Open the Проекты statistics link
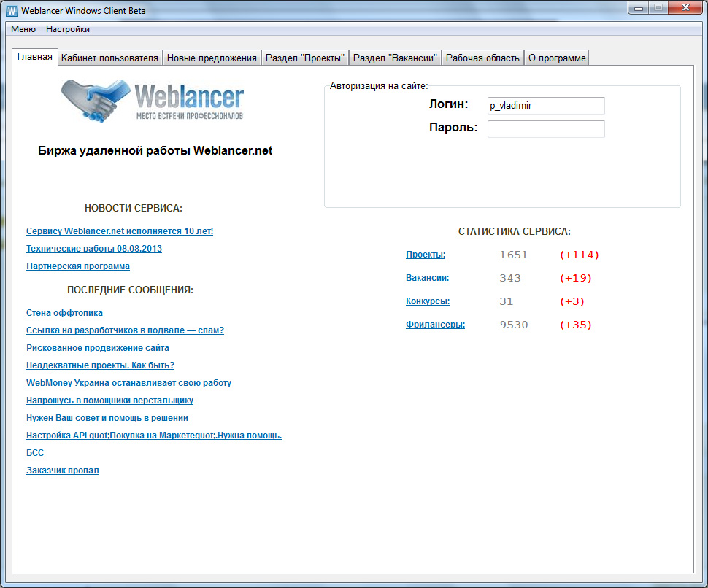This screenshot has height=588, width=708. pyautogui.click(x=426, y=255)
